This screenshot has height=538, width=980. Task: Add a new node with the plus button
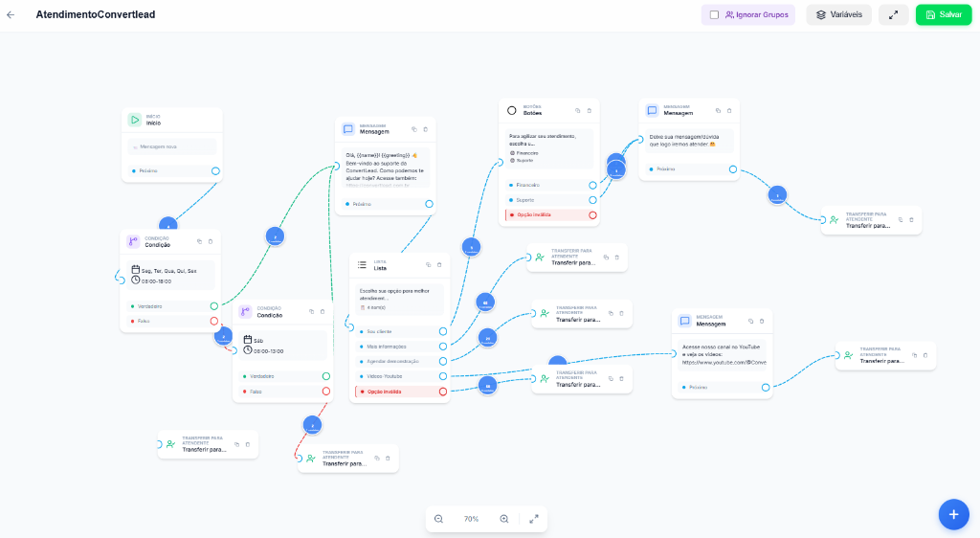click(x=953, y=514)
